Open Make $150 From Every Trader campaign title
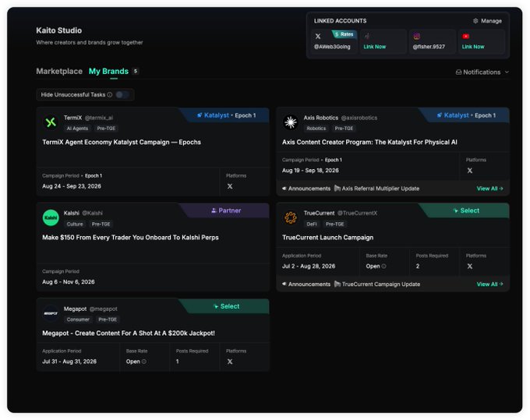Viewport: 530px width, 420px height. coord(130,237)
